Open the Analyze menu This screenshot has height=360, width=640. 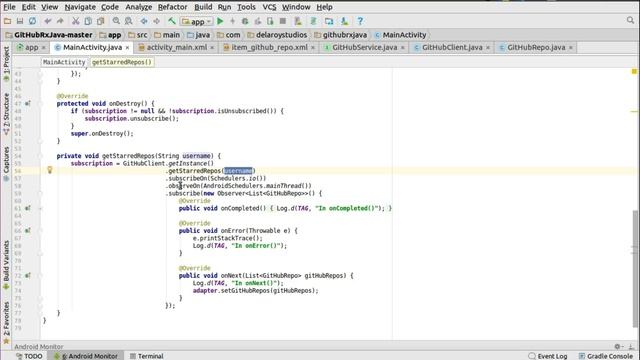(138, 7)
